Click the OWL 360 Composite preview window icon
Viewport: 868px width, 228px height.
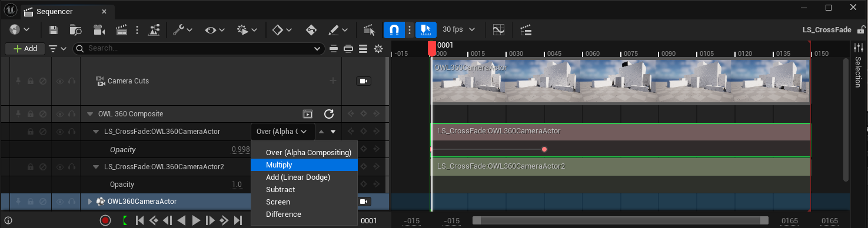307,114
